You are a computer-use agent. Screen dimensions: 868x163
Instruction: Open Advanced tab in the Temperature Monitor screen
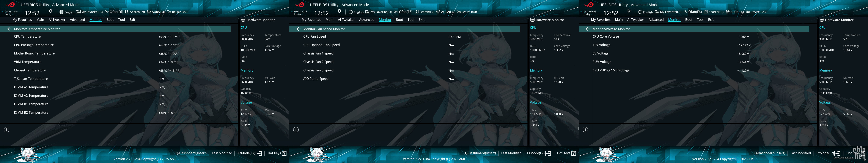77,20
